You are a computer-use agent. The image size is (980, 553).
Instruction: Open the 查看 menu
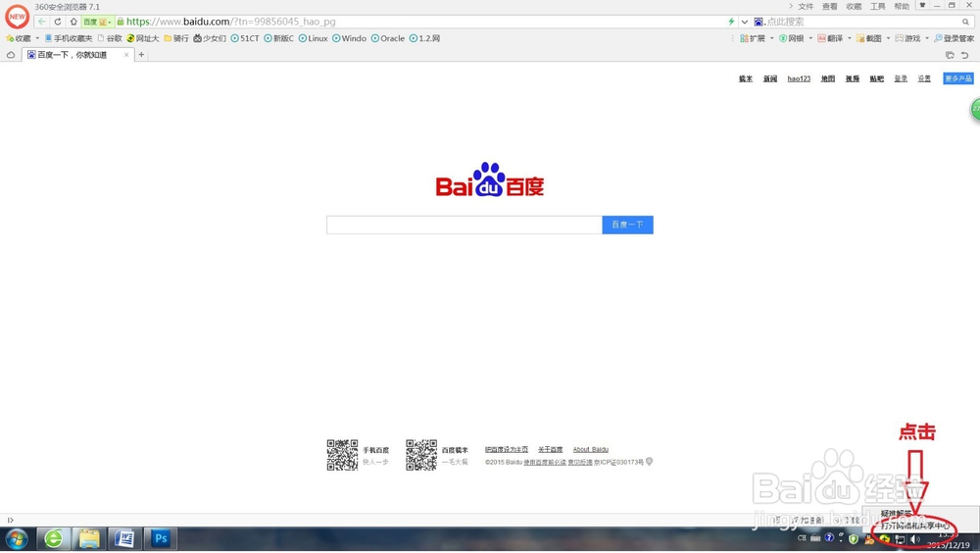(829, 6)
